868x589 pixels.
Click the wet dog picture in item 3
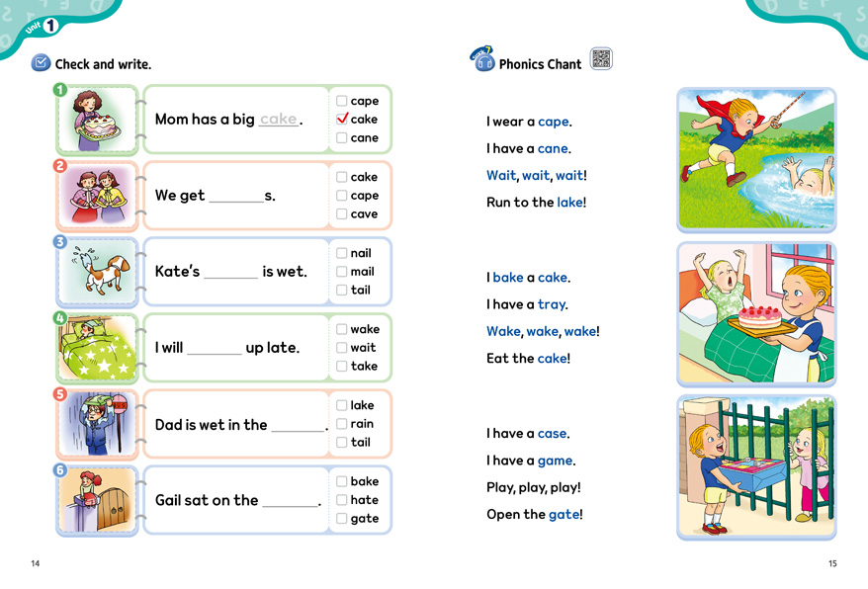(97, 271)
